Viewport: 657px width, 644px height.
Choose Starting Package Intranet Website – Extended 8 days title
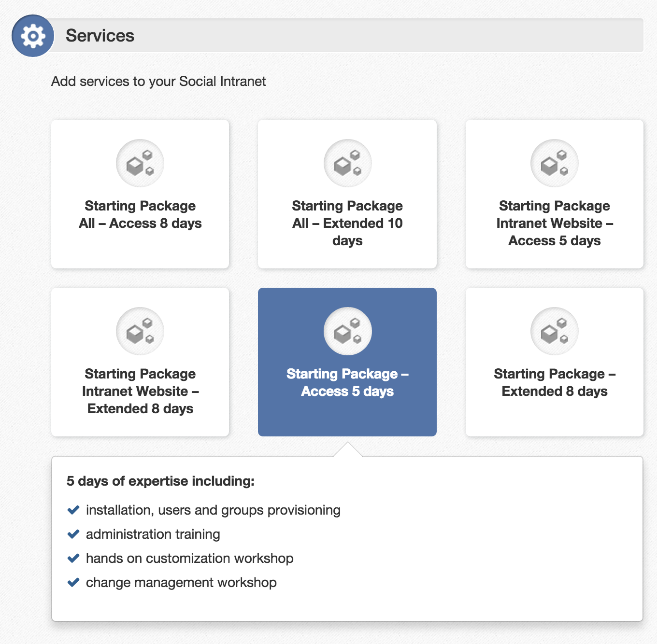tap(140, 391)
